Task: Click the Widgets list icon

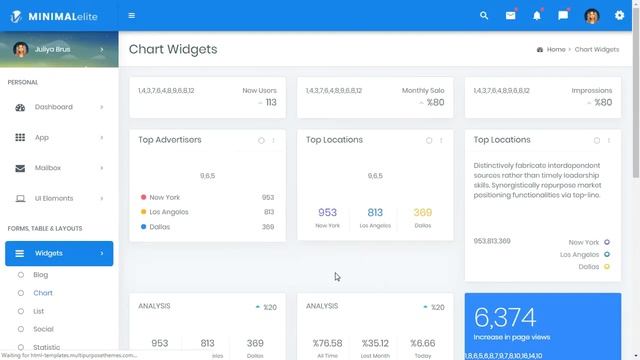Action: pos(20,253)
